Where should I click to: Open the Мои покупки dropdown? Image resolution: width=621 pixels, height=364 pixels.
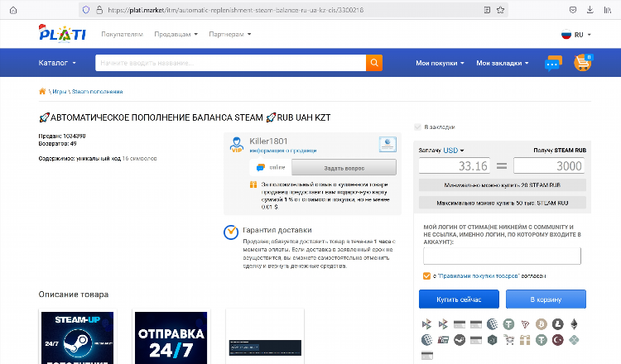tap(440, 63)
